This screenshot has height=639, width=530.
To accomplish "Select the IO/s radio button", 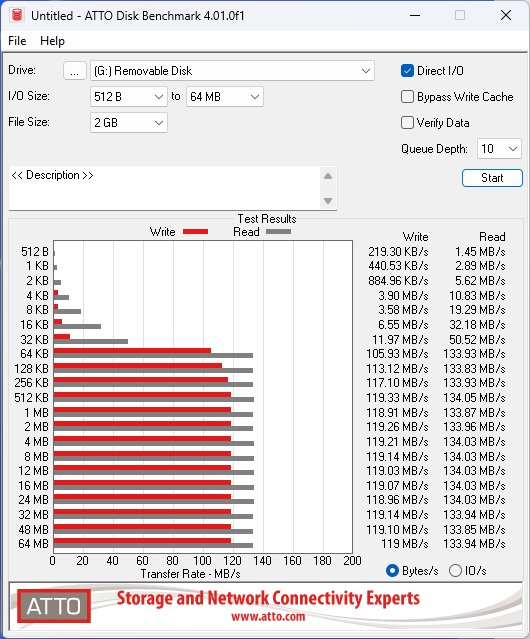I will click(455, 571).
